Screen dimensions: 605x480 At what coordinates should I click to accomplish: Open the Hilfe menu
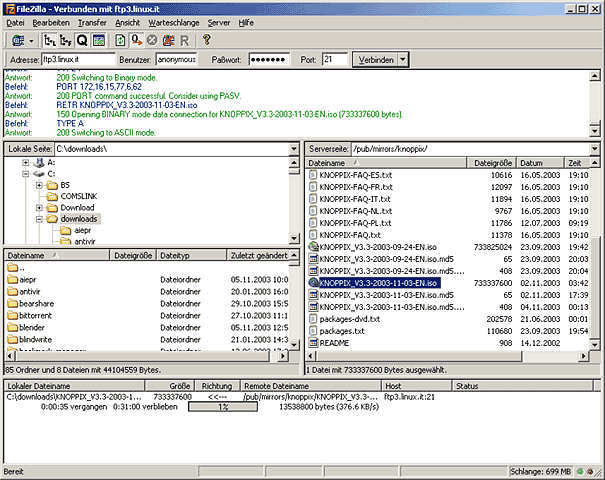(x=246, y=23)
